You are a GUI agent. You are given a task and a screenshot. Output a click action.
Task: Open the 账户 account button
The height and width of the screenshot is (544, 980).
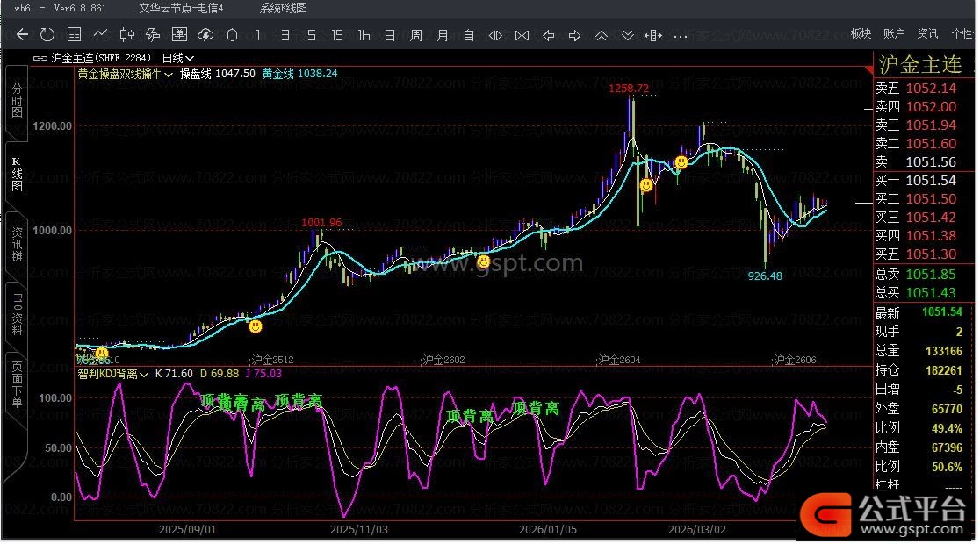coord(894,33)
